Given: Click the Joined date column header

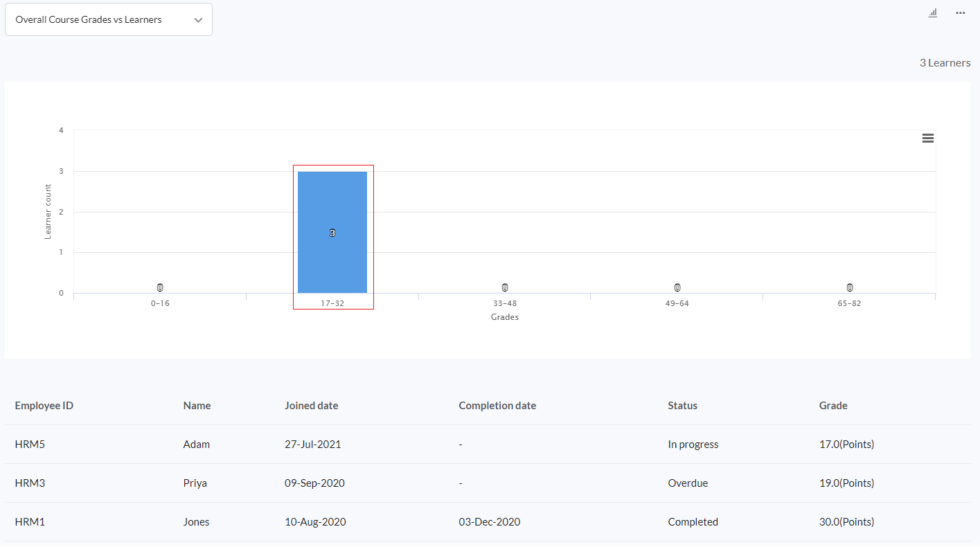Looking at the screenshot, I should tap(312, 405).
